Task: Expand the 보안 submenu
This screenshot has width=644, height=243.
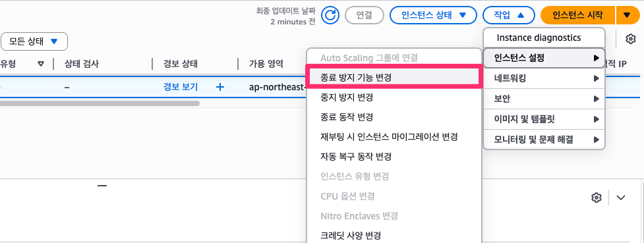Action: 544,99
